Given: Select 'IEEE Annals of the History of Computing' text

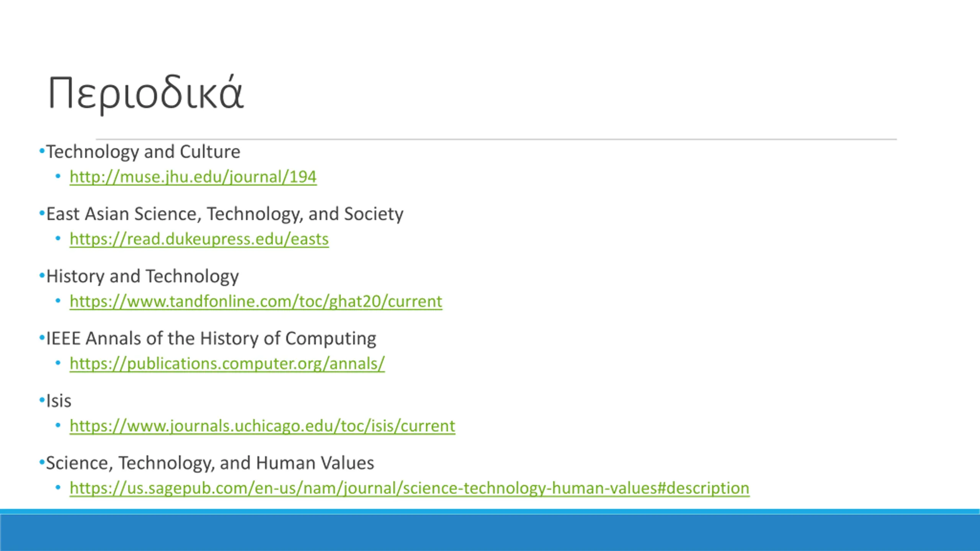Looking at the screenshot, I should coord(211,339).
